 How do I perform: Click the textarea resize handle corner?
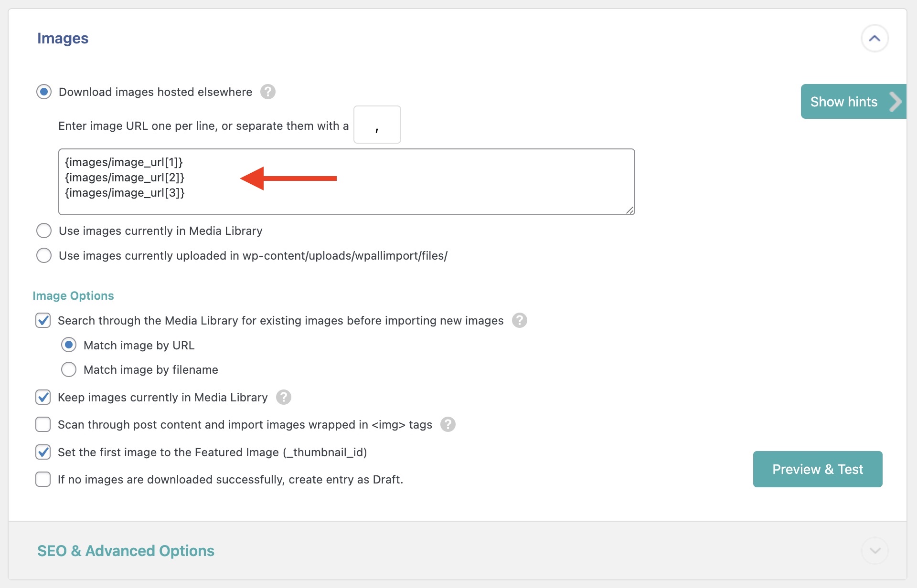tap(630, 210)
